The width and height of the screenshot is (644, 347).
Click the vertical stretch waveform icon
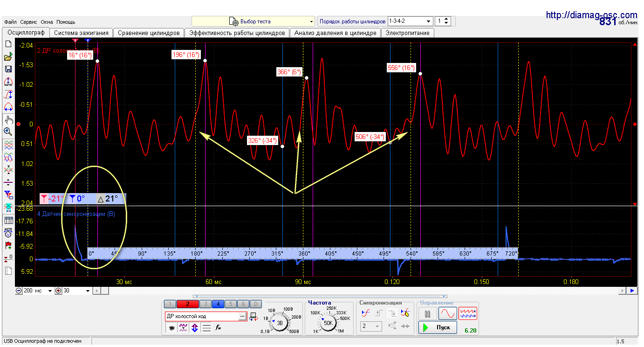tap(8, 95)
